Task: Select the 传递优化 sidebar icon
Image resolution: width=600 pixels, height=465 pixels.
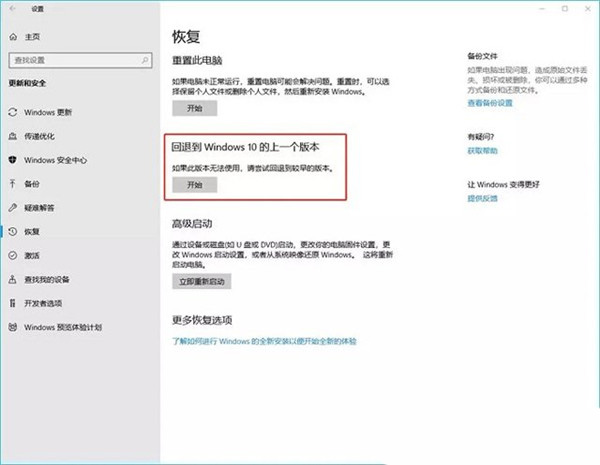Action: click(x=12, y=136)
